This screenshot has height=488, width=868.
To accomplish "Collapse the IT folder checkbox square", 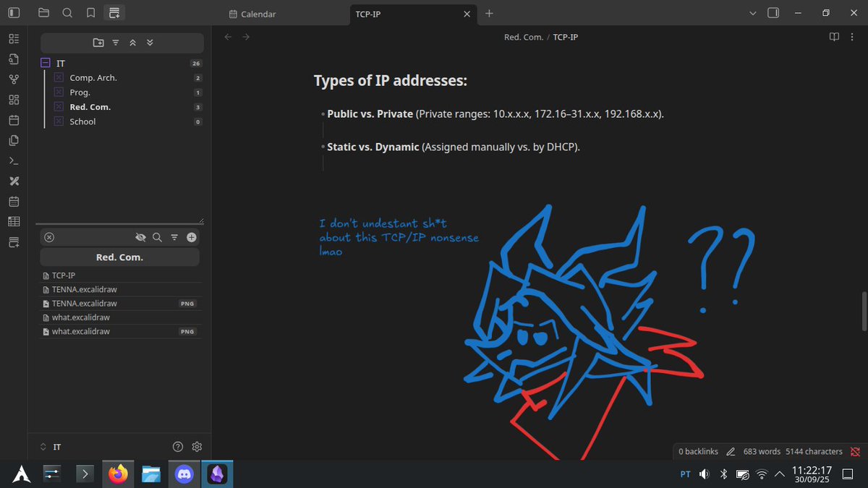I will click(45, 63).
